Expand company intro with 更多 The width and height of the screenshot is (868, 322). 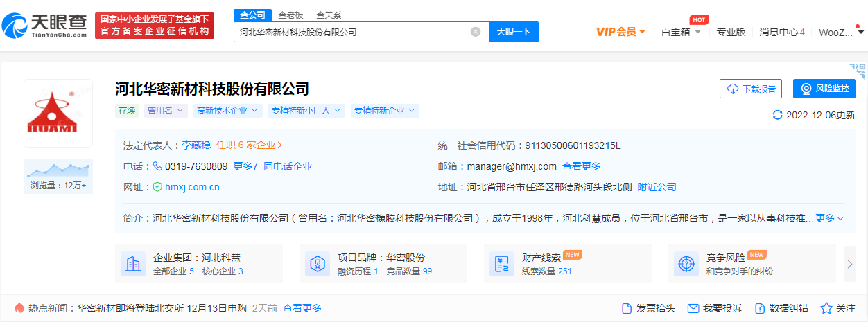(829, 218)
